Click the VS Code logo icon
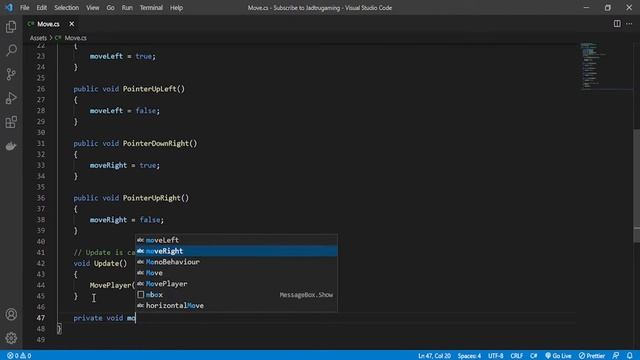The image size is (640, 360). pyautogui.click(x=9, y=7)
